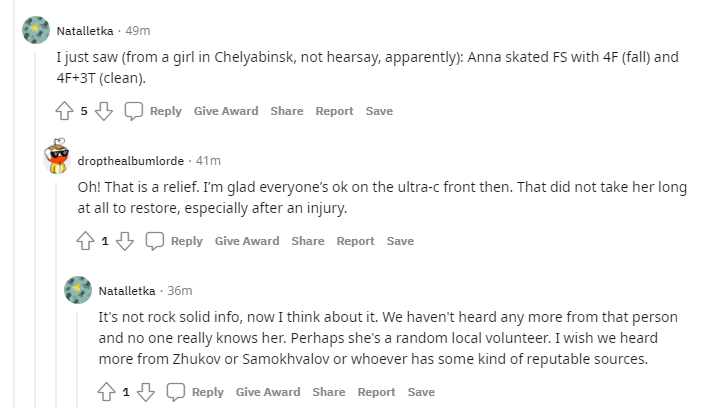Screen dimensions: 717x409
Task: Downvote dropthealbumlorde's relief comment
Action: coord(124,241)
